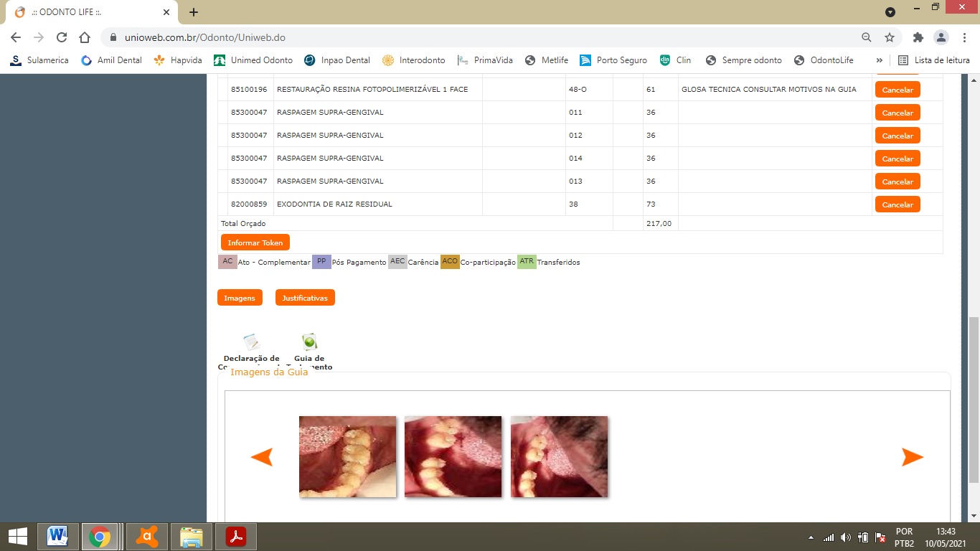Click the page vertical scrollbar
Image resolution: width=980 pixels, height=551 pixels.
pyautogui.click(x=974, y=400)
